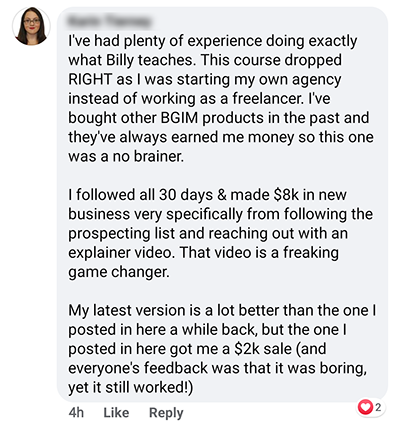
Task: Click the capitalized word "RIGHT"
Action: tap(90, 79)
